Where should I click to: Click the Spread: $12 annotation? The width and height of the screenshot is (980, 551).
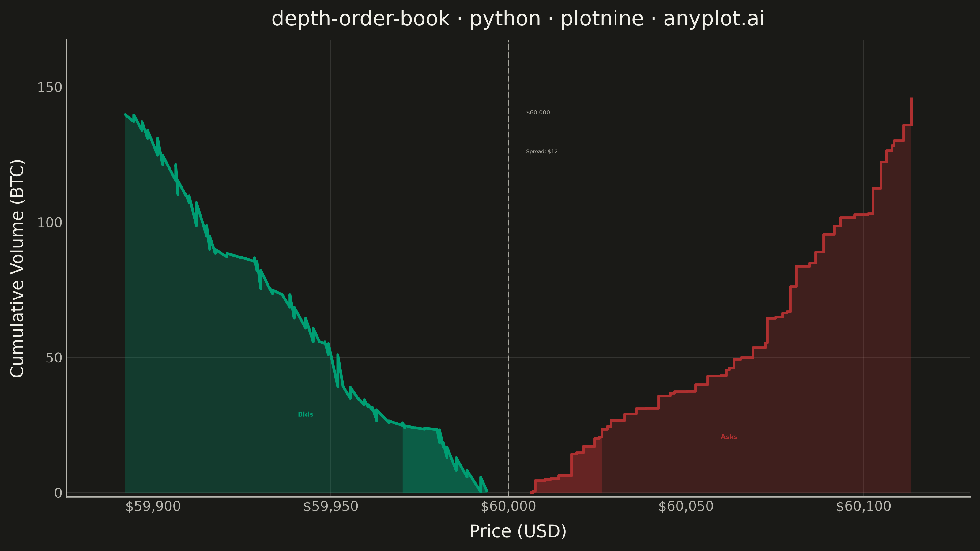(x=542, y=151)
